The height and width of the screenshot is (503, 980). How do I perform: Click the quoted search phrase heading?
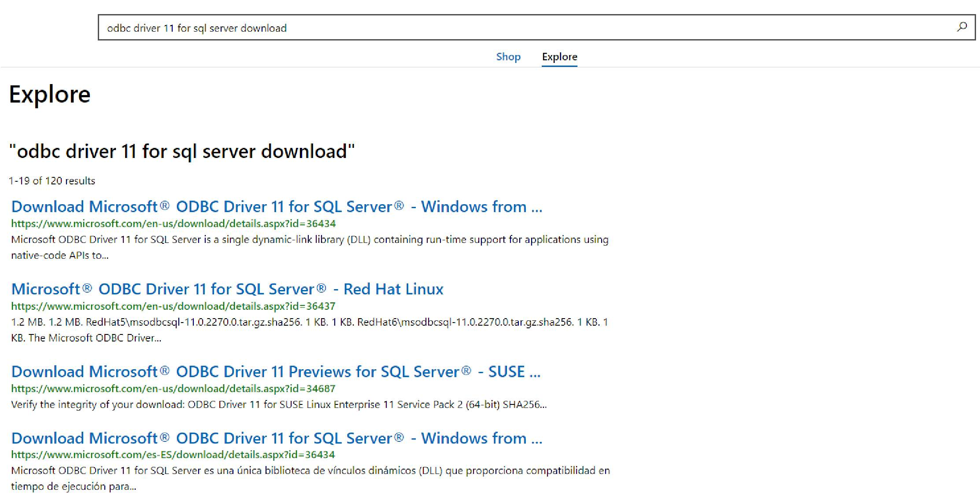point(181,151)
